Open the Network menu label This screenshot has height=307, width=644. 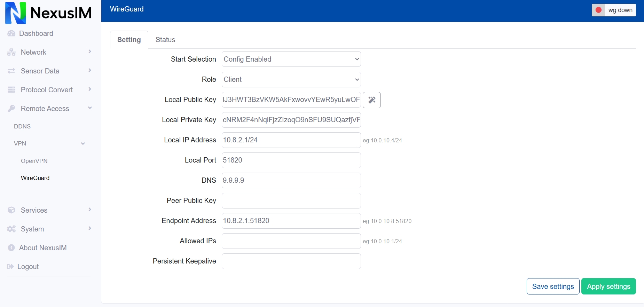(33, 52)
